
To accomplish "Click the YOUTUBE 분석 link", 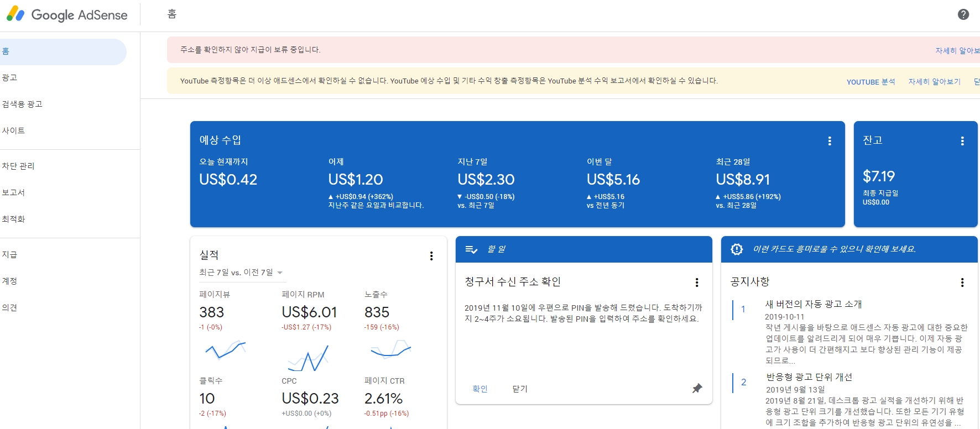I will pyautogui.click(x=870, y=82).
